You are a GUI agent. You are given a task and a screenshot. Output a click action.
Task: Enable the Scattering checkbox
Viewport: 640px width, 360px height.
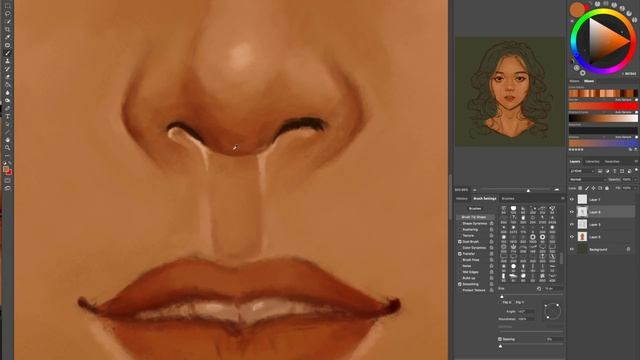[460, 230]
